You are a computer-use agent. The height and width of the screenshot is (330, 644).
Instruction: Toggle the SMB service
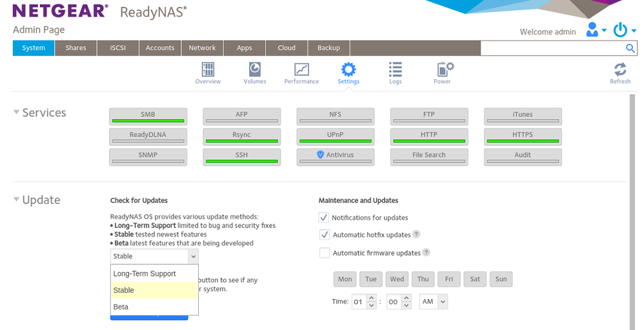148,117
